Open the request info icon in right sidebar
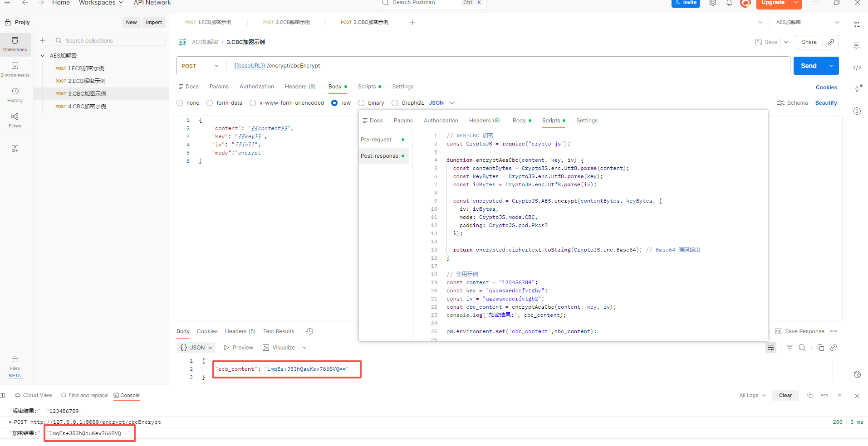Image resolution: width=868 pixels, height=446 pixels. click(x=857, y=111)
